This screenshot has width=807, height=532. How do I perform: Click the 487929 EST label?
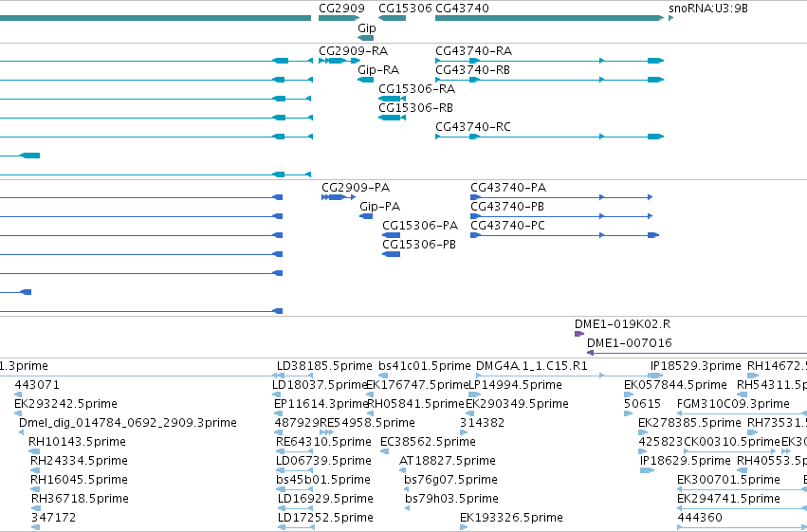pos(297,423)
